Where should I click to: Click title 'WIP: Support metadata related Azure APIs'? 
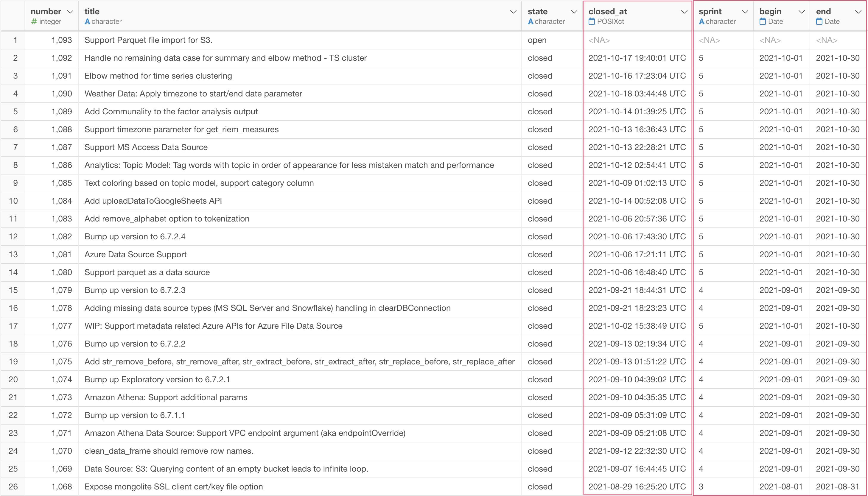[x=213, y=326]
